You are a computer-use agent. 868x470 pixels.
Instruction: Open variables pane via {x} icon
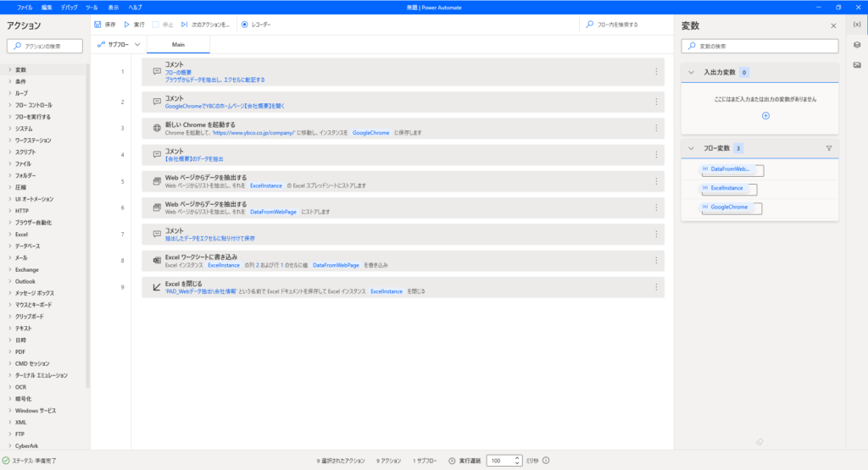(x=857, y=25)
